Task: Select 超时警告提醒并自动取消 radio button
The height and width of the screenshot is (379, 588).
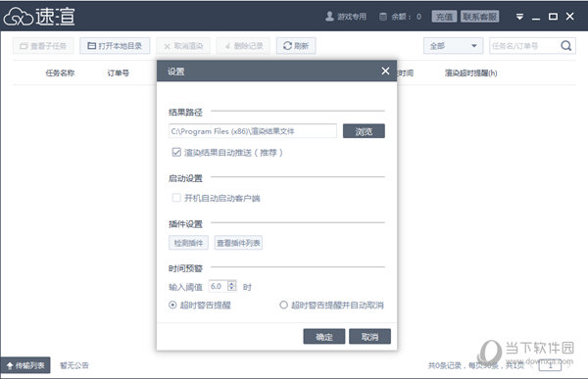Action: tap(283, 305)
